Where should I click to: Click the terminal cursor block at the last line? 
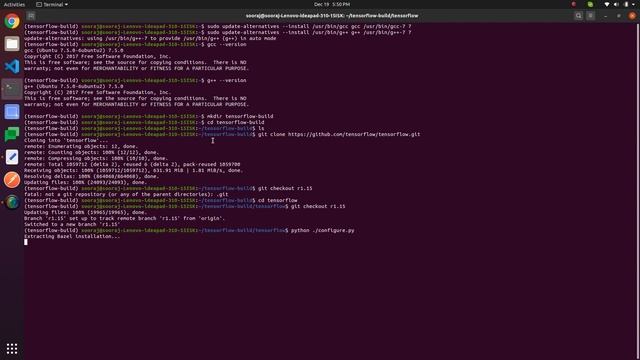(26, 242)
